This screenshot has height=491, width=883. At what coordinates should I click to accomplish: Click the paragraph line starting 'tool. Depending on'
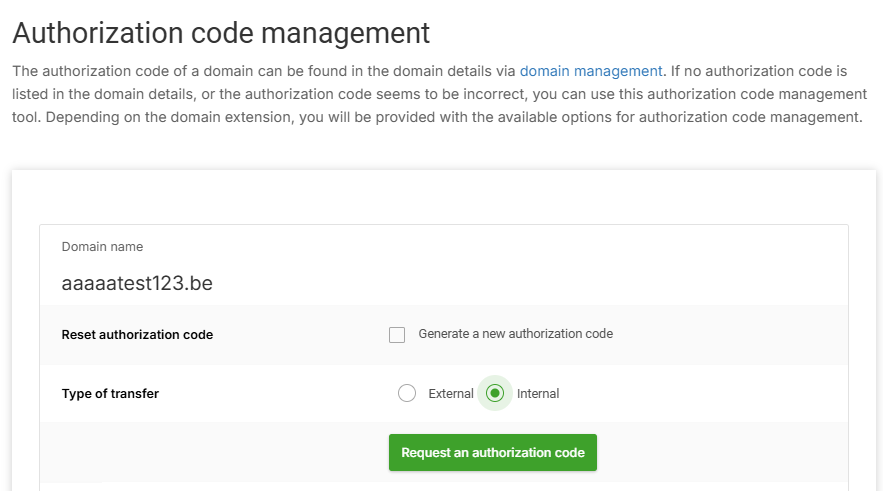[x=438, y=117]
